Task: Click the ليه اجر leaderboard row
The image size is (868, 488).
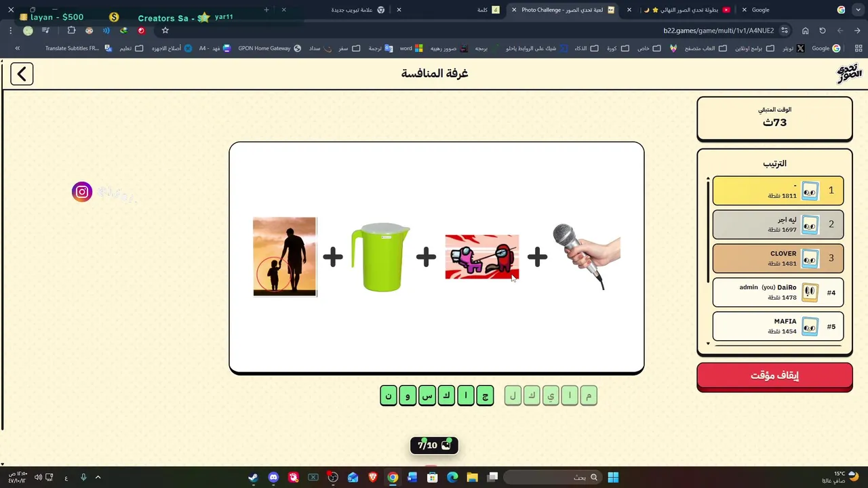Action: pyautogui.click(x=778, y=224)
